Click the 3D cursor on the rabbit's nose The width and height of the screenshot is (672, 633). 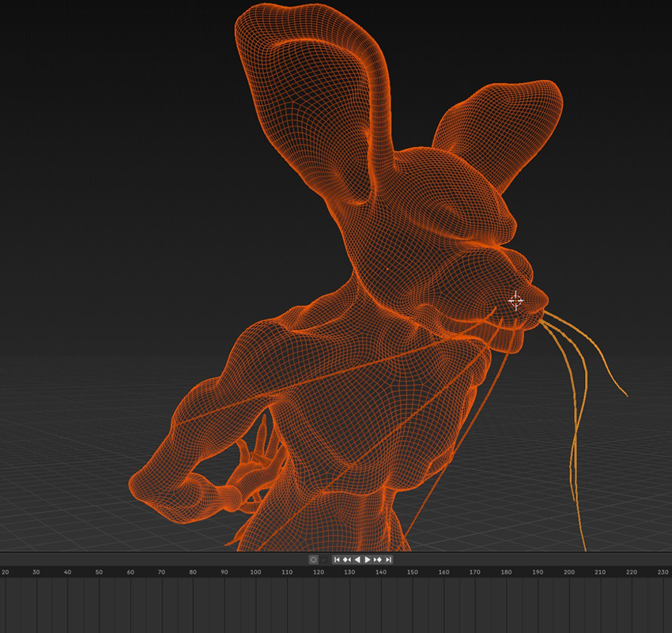[515, 300]
